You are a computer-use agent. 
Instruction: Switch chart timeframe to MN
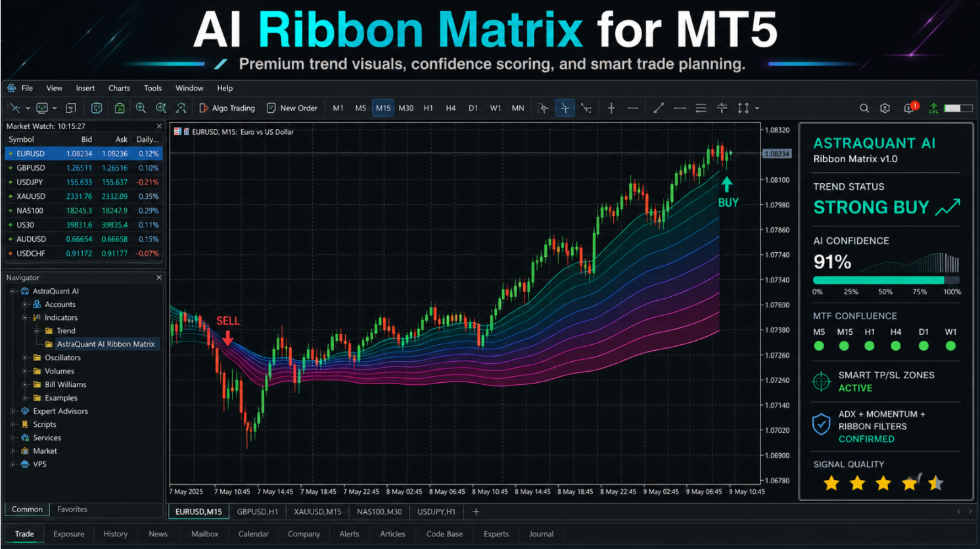click(x=518, y=108)
